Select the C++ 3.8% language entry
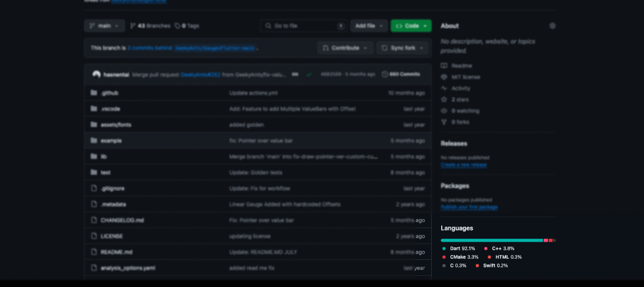This screenshot has width=644, height=287. pyautogui.click(x=500, y=248)
